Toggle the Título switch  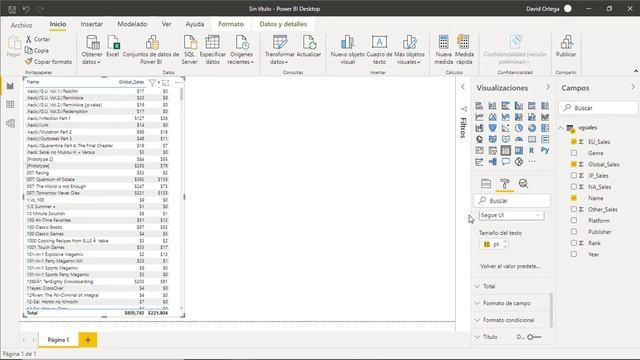[534, 337]
